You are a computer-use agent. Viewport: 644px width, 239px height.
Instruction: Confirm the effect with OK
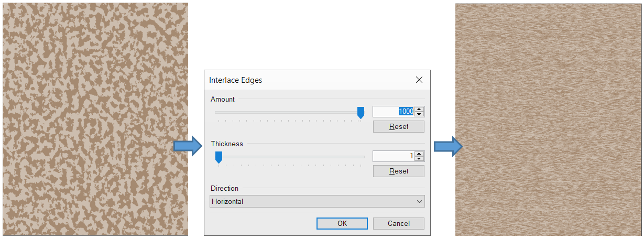point(342,223)
